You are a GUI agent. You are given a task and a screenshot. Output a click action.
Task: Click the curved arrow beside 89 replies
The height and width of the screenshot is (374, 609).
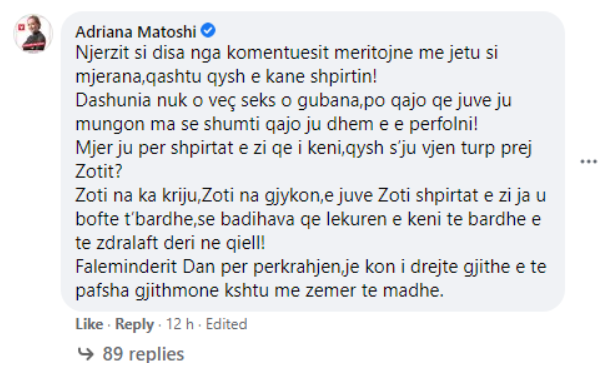pos(85,354)
